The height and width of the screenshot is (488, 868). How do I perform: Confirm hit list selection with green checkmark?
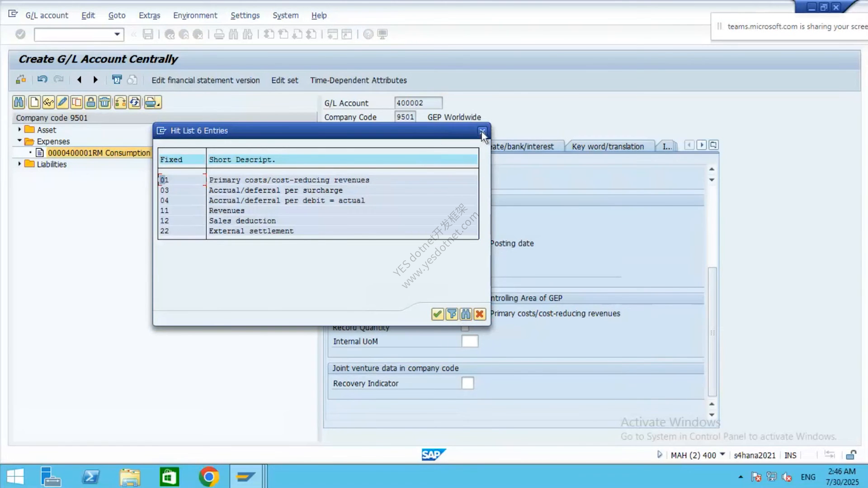(x=437, y=314)
